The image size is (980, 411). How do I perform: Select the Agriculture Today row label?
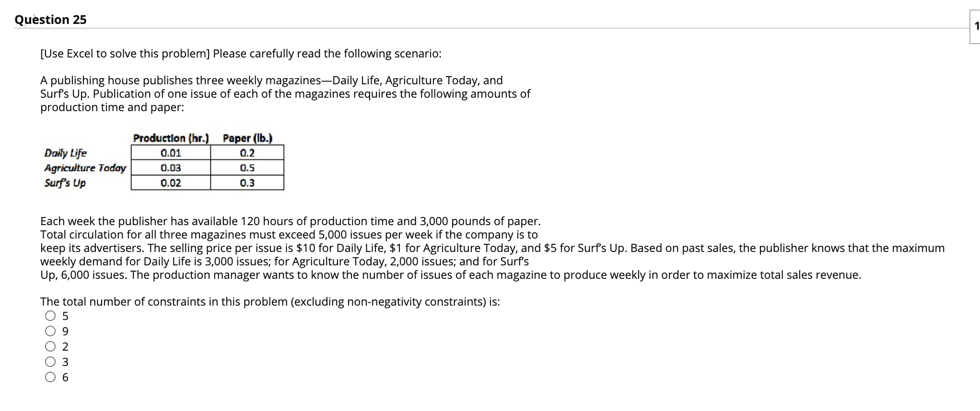pos(85,168)
